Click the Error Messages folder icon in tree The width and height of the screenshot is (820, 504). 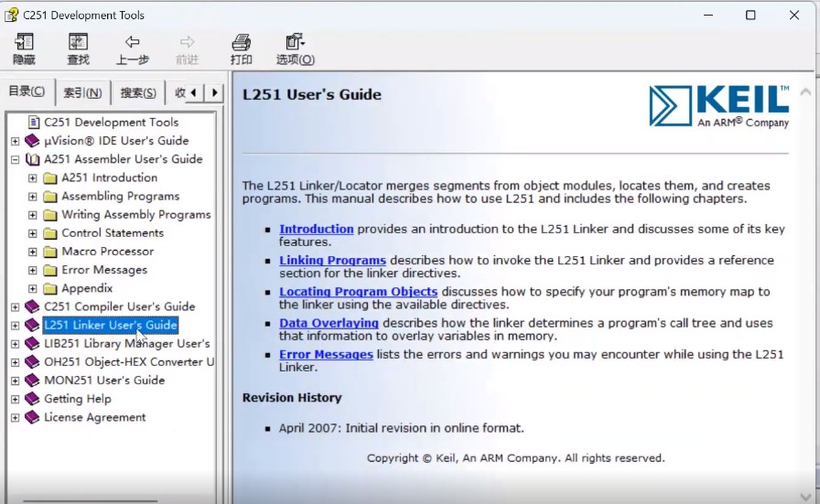click(50, 271)
